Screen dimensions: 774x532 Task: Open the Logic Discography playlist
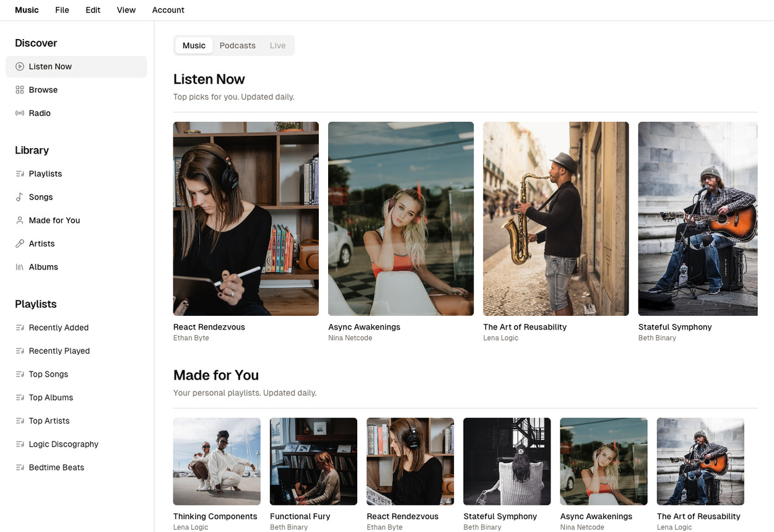[63, 444]
